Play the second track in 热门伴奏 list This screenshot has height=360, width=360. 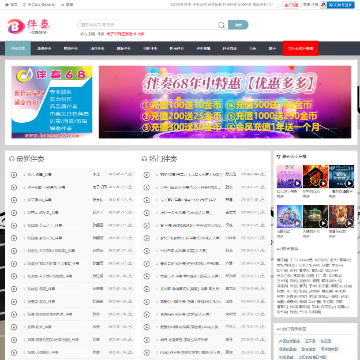point(147,187)
